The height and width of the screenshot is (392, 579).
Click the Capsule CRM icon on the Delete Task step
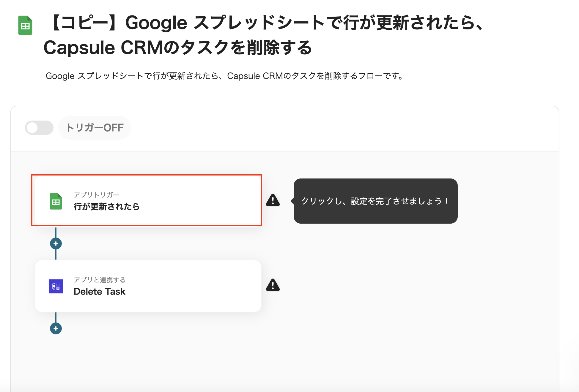56,286
